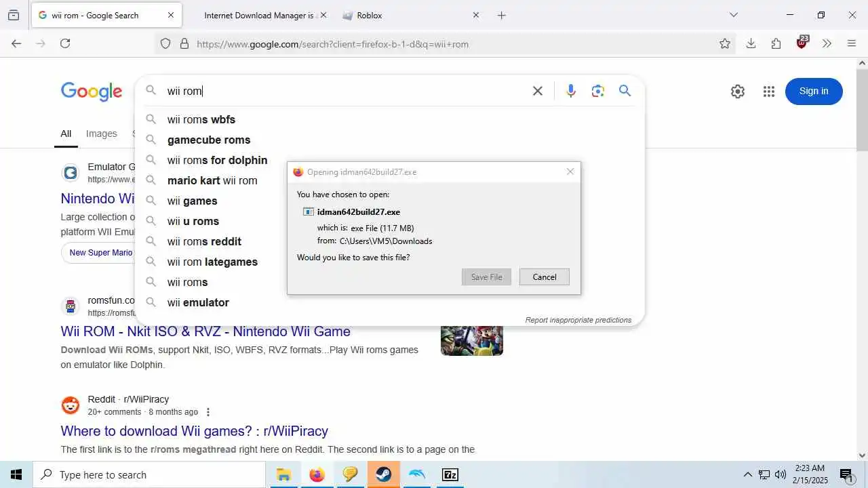868x488 pixels.
Task: Submit search with the blue magnifier icon
Action: (x=625, y=91)
